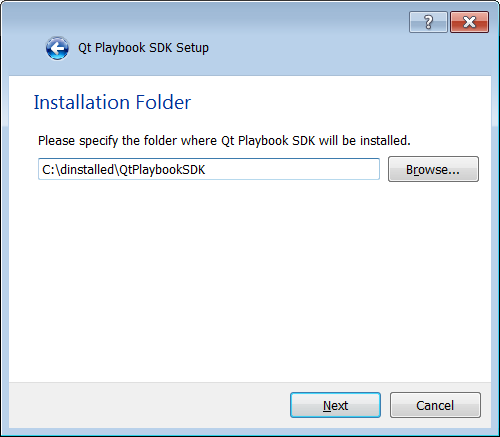Click the empty white area of the wizard page
Viewport: 500px width, 437px height.
(250, 280)
